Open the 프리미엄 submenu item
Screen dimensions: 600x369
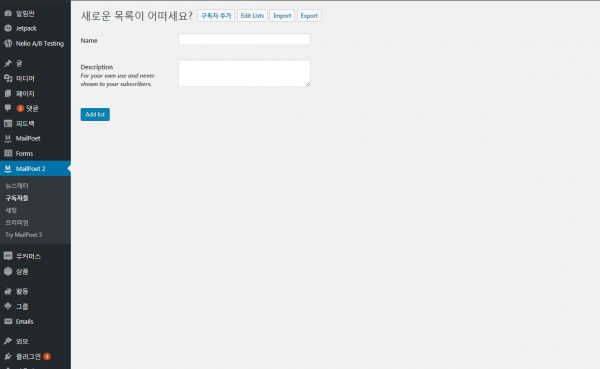coord(17,222)
